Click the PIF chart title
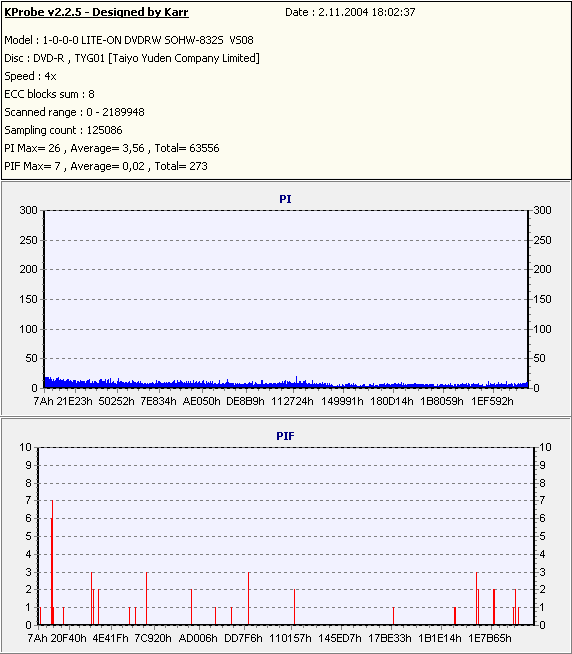572x654 pixels. coord(285,436)
